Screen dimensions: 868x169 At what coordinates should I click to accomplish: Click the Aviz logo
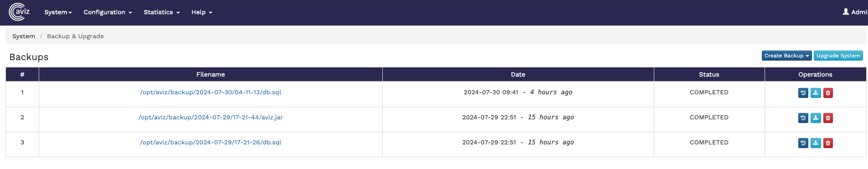pos(20,12)
